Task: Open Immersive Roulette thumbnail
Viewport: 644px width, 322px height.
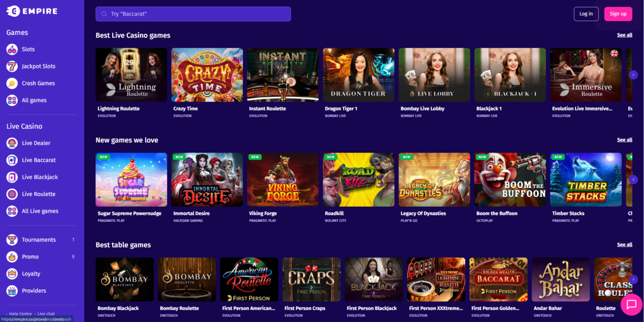Action: point(586,75)
